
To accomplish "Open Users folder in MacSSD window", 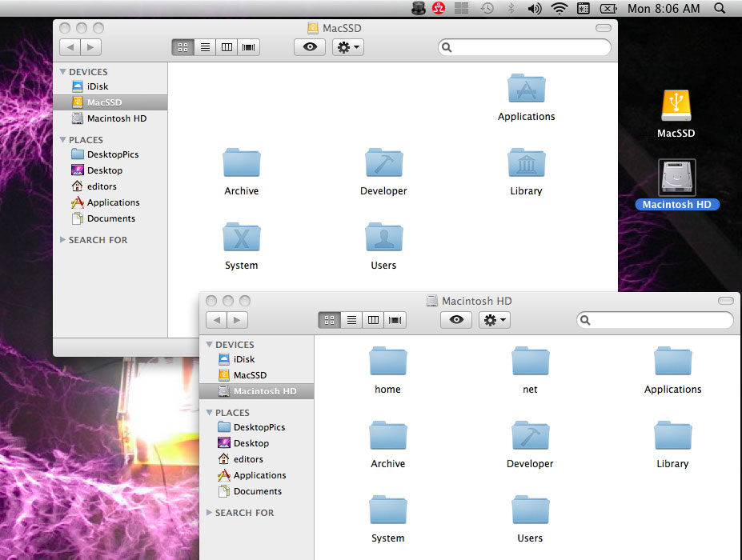I will point(383,238).
